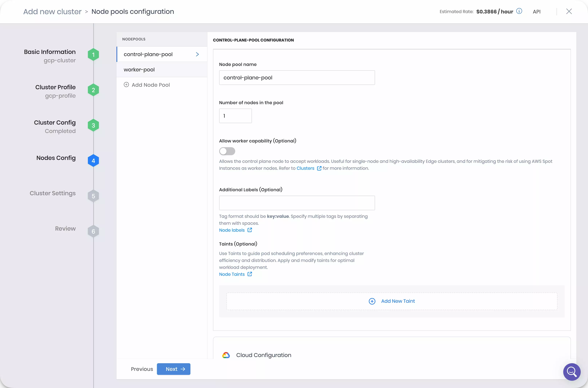Screen dimensions: 588x388
Task: Click the API link in header
Action: point(536,12)
